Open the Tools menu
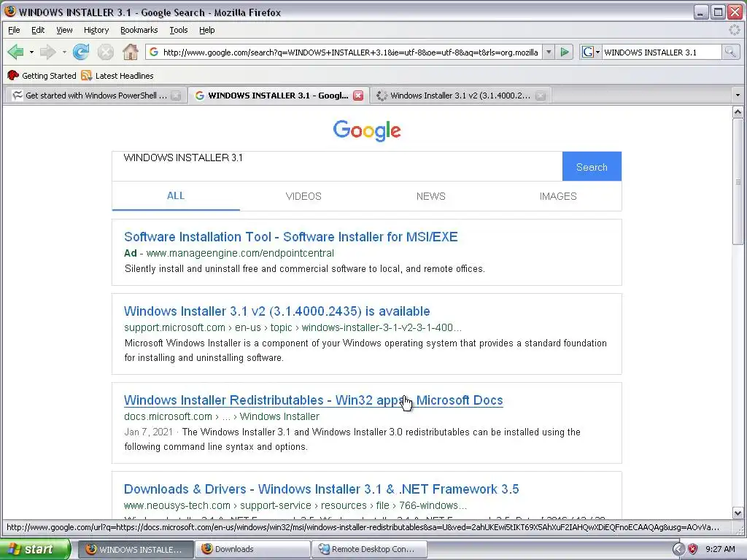747x560 pixels. (x=179, y=30)
